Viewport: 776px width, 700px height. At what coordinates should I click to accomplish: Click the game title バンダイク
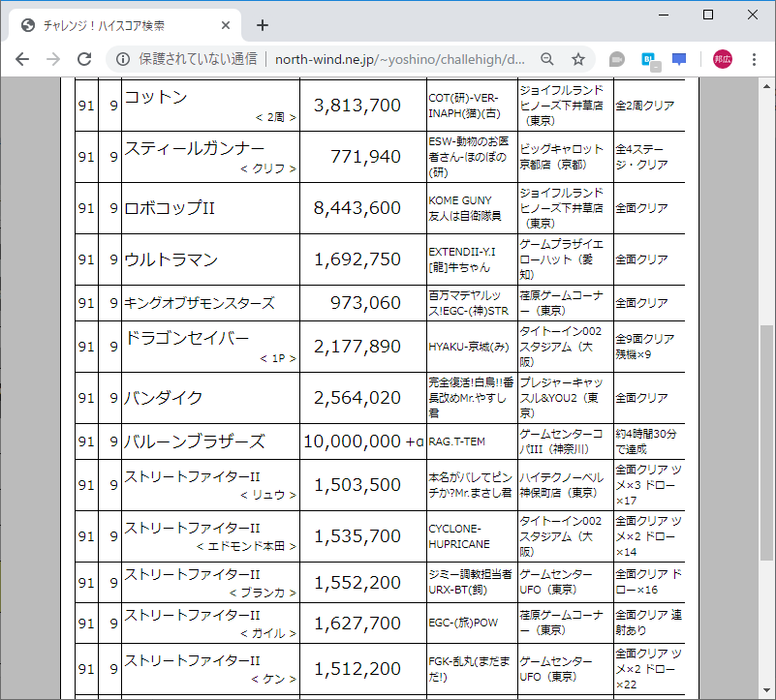click(x=163, y=398)
